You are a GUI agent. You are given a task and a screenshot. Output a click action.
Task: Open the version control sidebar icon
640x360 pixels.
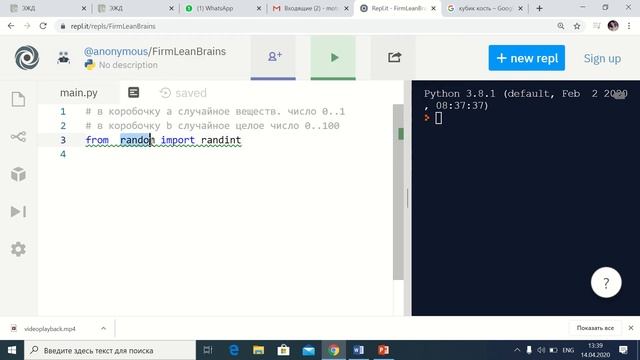(x=18, y=136)
